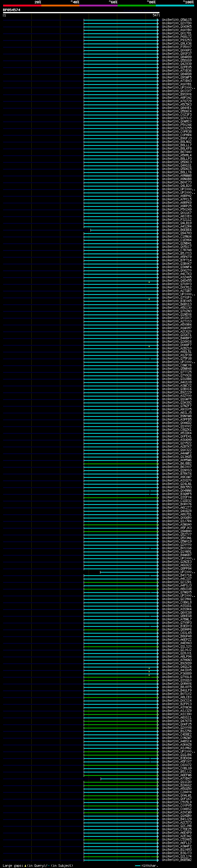Open hit UniRef100_B9S9Y6

[x=177, y=94]
